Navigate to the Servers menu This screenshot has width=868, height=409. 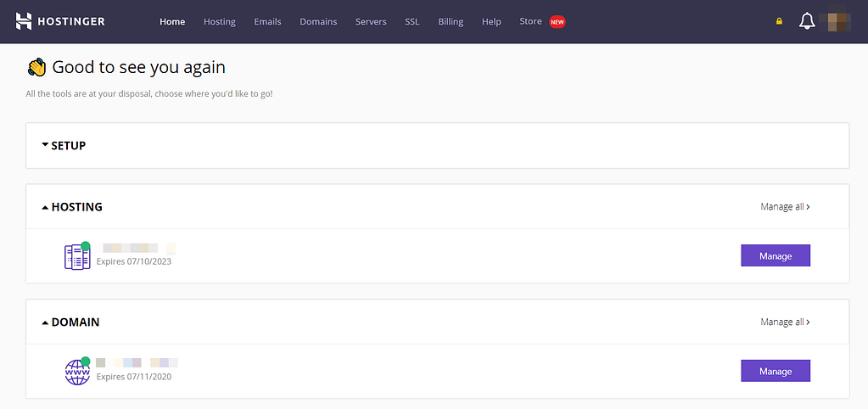click(371, 22)
